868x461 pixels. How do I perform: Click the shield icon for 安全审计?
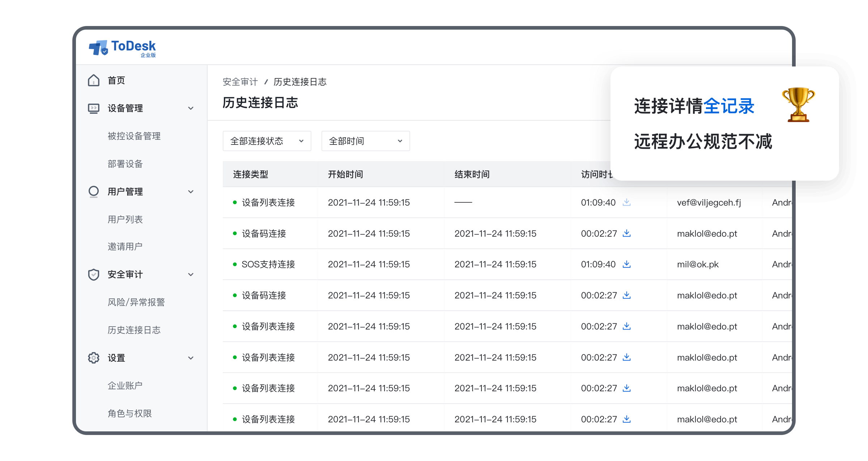(94, 275)
